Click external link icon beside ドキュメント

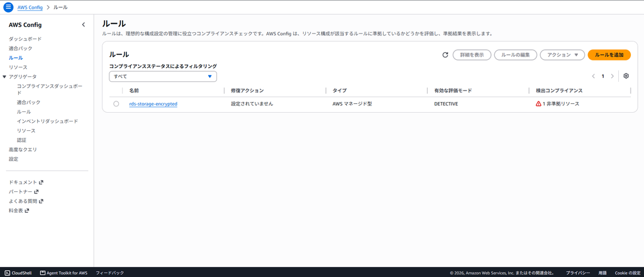click(41, 182)
